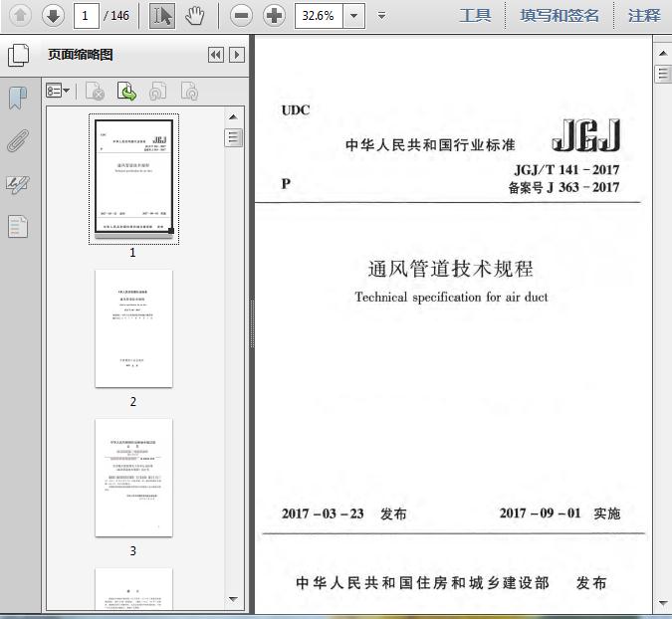Click the thumbnail panel scrollbar down arrow
This screenshot has width=672, height=619.
[234, 599]
